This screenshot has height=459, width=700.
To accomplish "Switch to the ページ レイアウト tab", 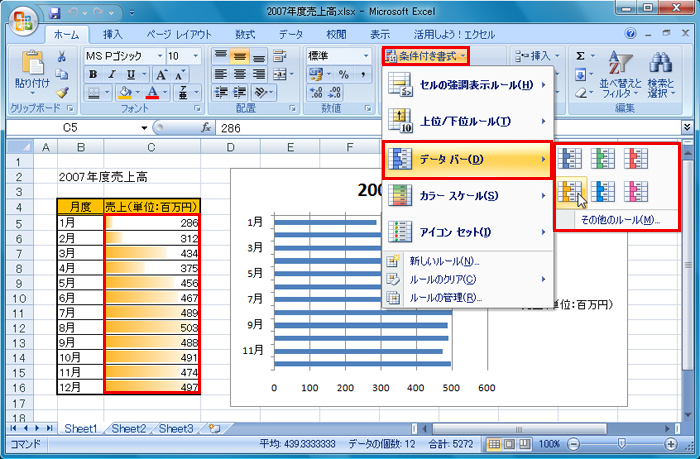I will 179,34.
